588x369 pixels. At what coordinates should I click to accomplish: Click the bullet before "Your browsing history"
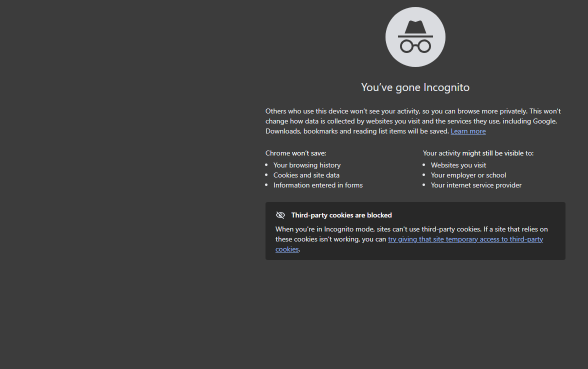pyautogui.click(x=266, y=165)
